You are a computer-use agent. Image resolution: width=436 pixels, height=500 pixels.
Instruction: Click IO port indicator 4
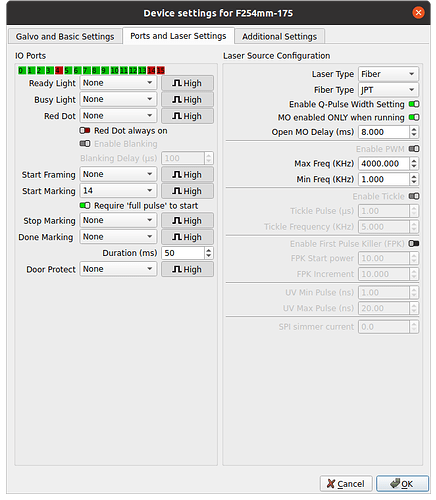pos(59,70)
